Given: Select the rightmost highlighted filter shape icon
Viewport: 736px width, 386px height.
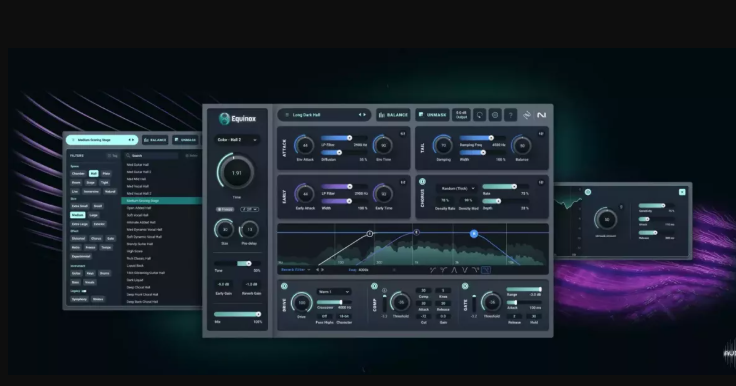Looking at the screenshot, I should click(x=486, y=270).
